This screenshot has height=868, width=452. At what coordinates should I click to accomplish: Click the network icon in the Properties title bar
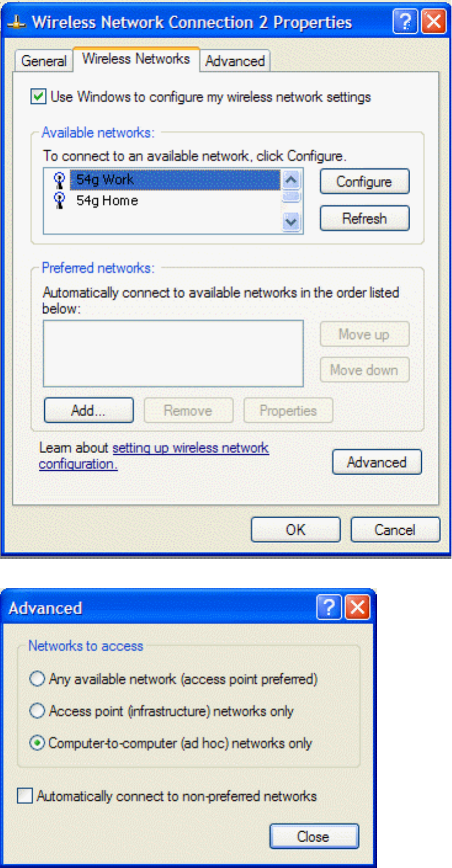tap(18, 23)
